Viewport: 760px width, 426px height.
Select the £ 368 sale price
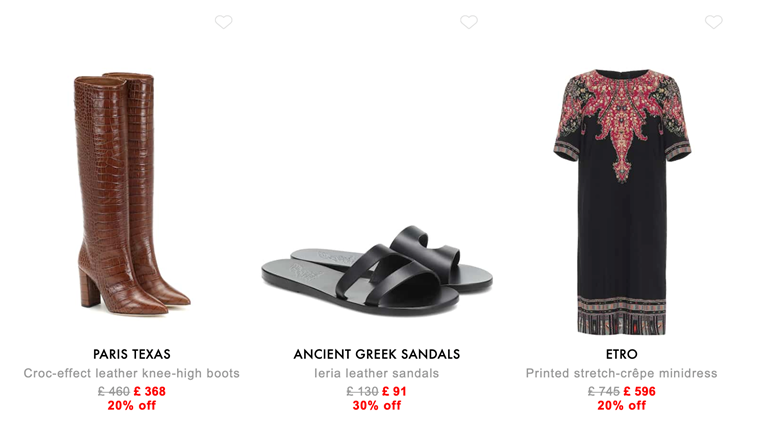[150, 391]
